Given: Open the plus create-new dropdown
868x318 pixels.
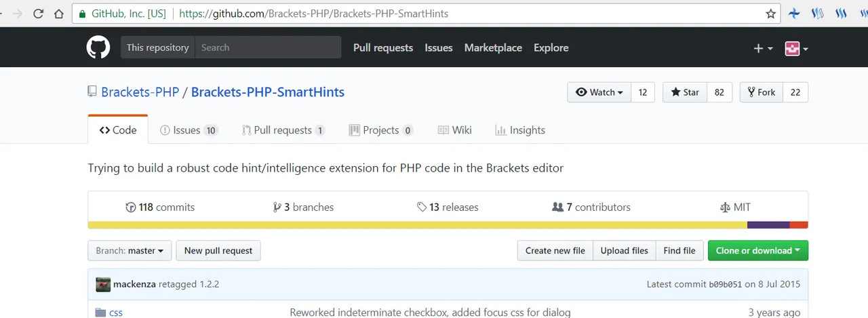Looking at the screenshot, I should [x=763, y=48].
